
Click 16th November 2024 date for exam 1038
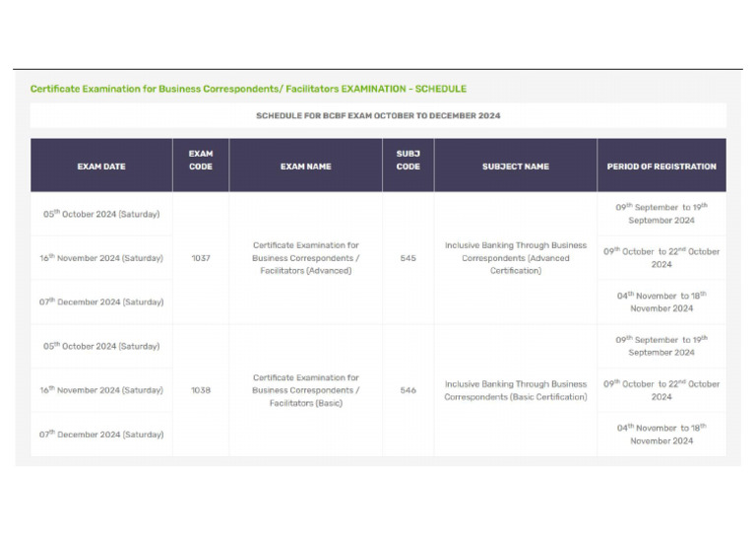tap(101, 390)
